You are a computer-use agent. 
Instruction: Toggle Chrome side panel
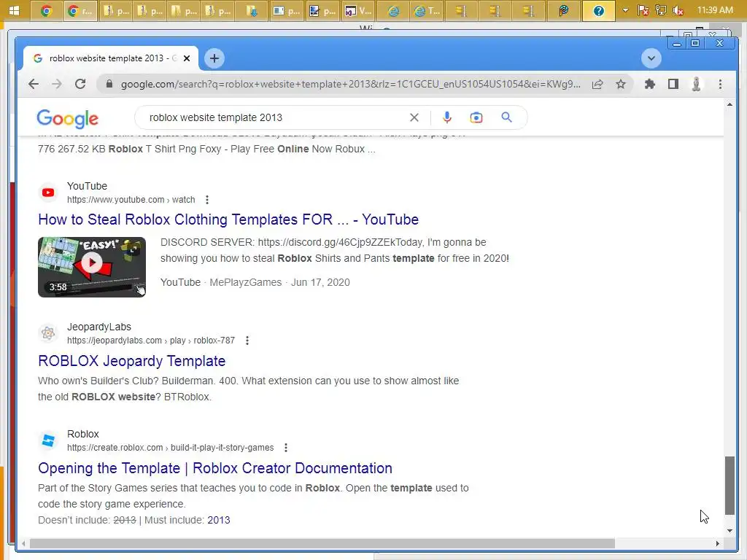point(673,85)
